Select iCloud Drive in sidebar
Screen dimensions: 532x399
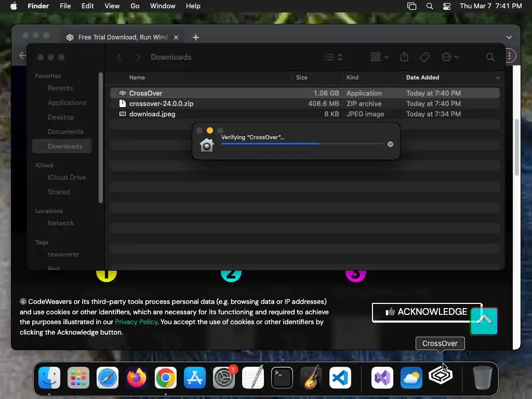pos(66,178)
